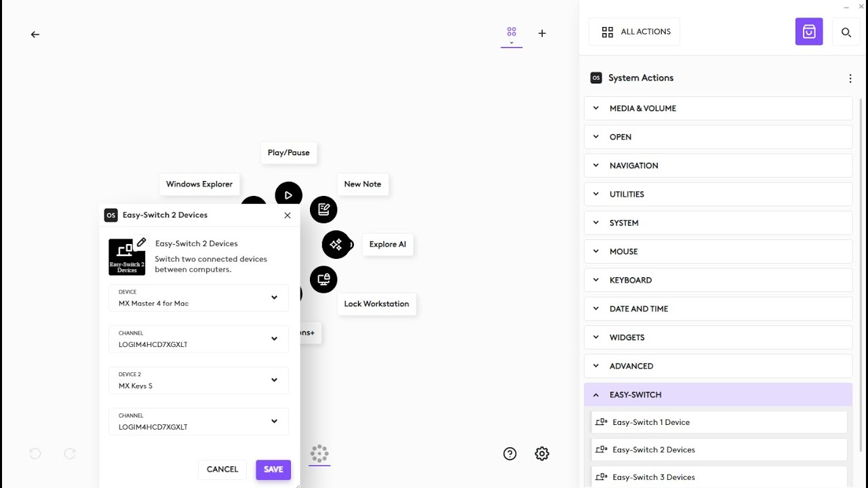Expand the OPEN section
This screenshot has height=488, width=868.
pyautogui.click(x=718, y=137)
